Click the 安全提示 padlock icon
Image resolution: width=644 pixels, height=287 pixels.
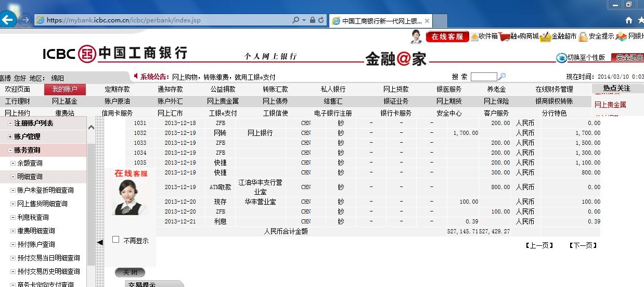point(583,36)
